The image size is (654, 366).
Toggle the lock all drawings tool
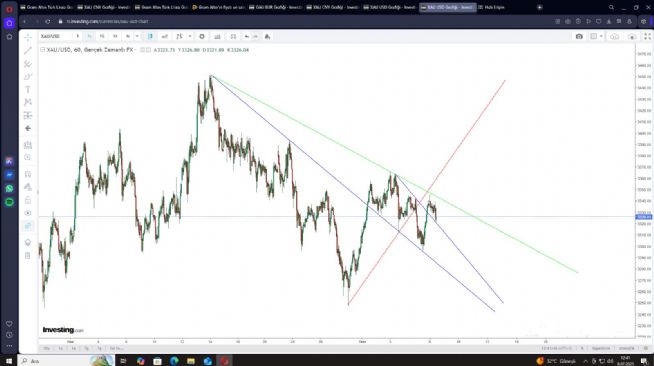point(28,200)
